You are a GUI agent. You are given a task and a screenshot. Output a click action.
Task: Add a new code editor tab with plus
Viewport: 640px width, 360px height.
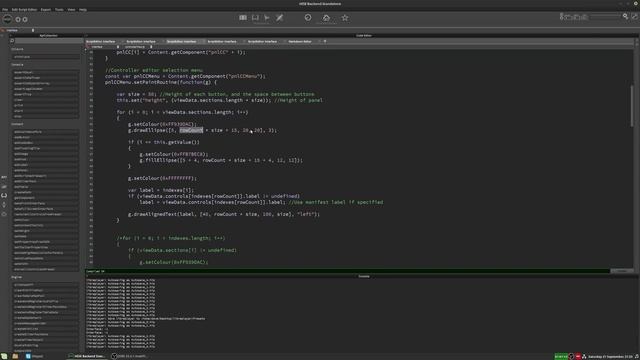tap(325, 41)
